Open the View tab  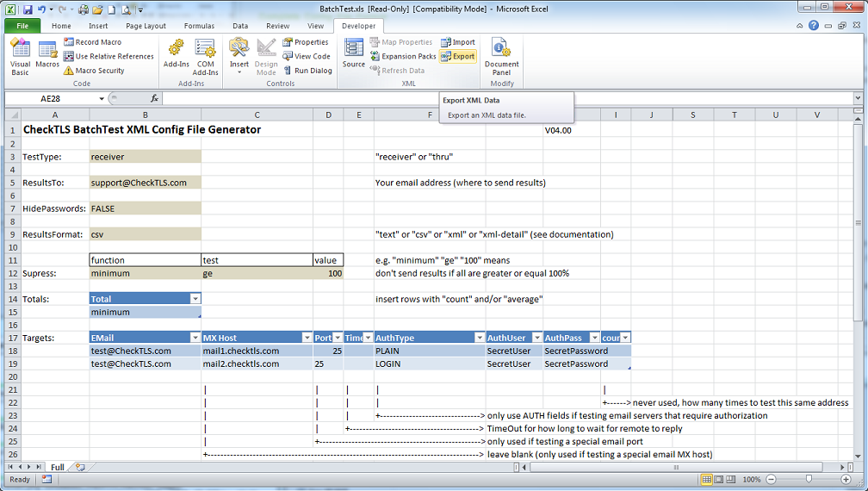(x=315, y=26)
